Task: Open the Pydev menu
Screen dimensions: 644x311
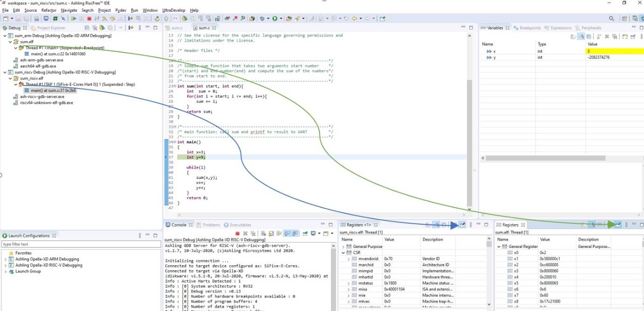Action: pos(121,10)
